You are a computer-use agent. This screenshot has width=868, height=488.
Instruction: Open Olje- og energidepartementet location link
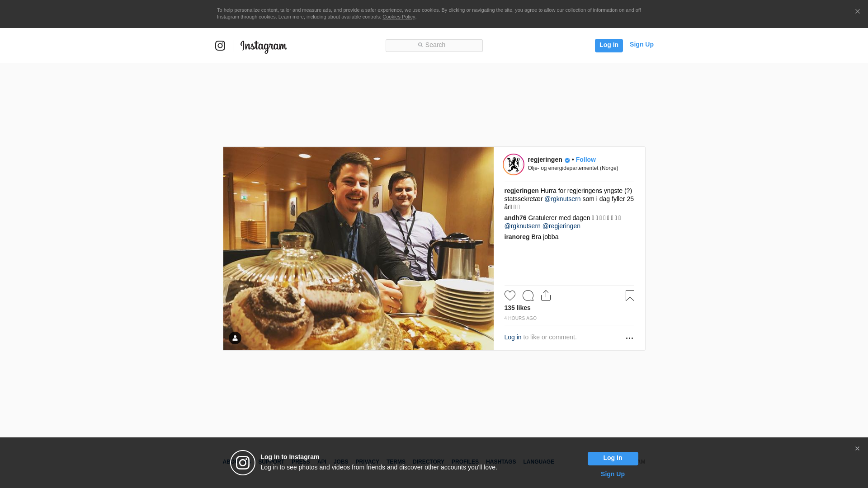point(572,168)
